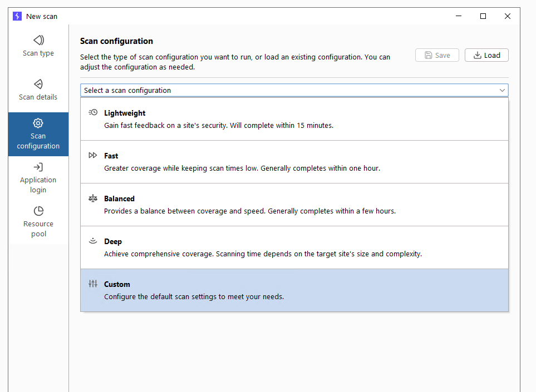Viewport: 536px width, 392px height.
Task: Click the Custom sliders icon
Action: pyautogui.click(x=93, y=284)
